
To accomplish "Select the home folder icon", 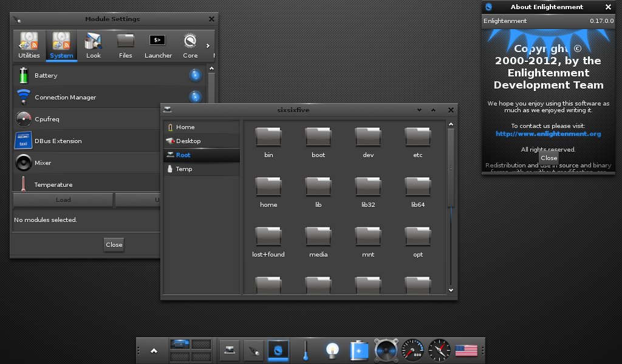I will pyautogui.click(x=268, y=187).
